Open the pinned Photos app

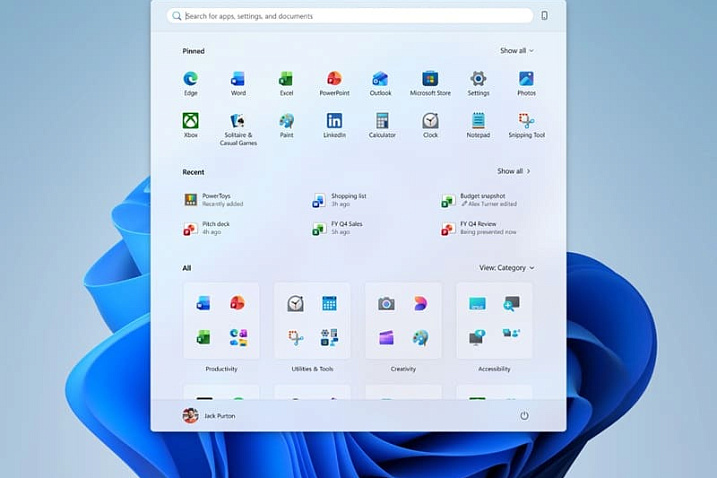pyautogui.click(x=526, y=83)
